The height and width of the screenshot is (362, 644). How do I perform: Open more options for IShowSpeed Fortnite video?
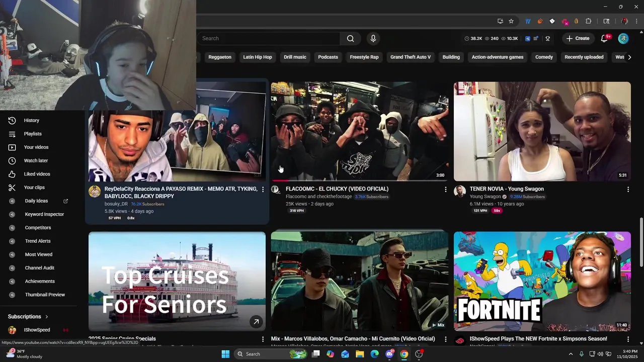(628, 339)
